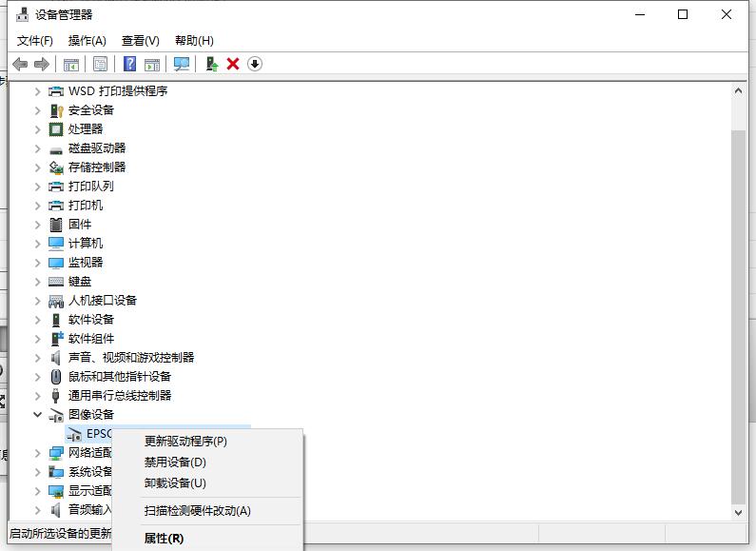This screenshot has height=551, width=756.
Task: Click the red X uninstall device icon
Action: pos(233,64)
